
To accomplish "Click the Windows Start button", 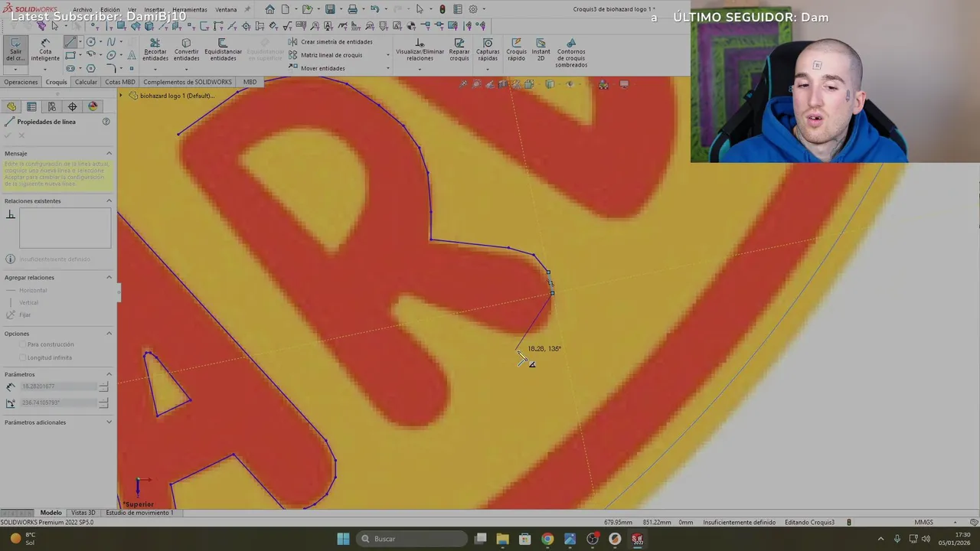I will (x=343, y=539).
